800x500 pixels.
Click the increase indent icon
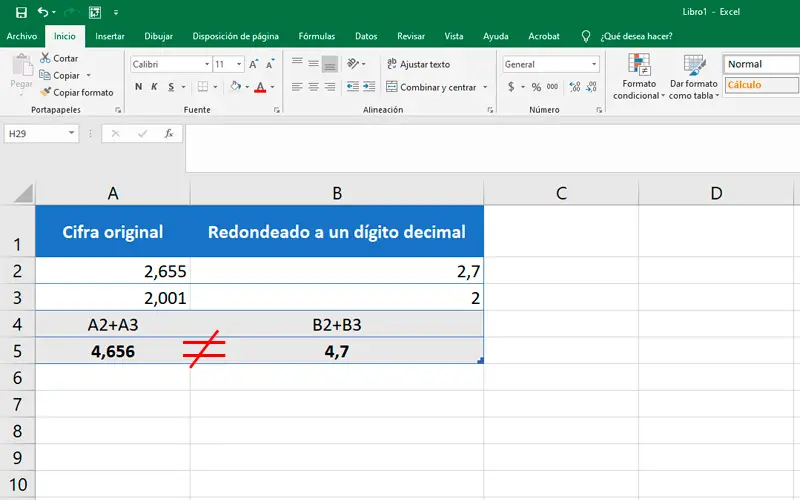coord(369,87)
